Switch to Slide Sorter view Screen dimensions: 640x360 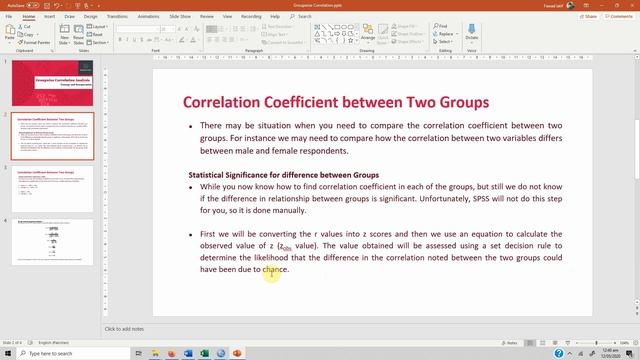(x=542, y=343)
